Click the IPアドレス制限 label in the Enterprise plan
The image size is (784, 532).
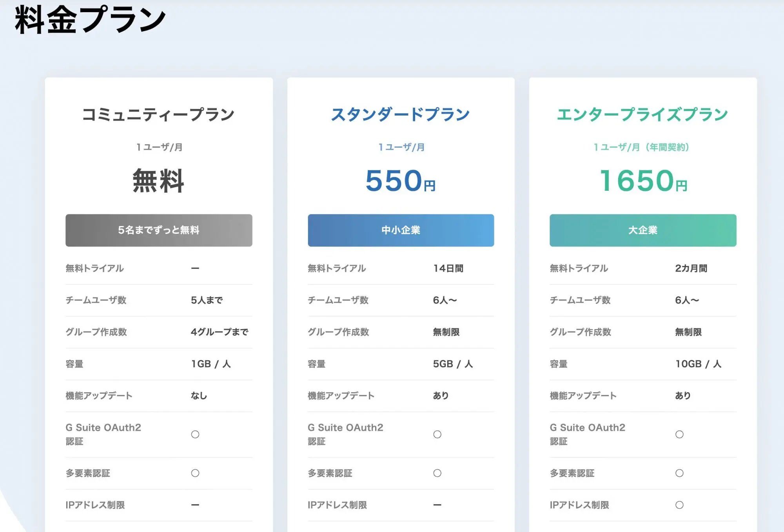click(579, 505)
